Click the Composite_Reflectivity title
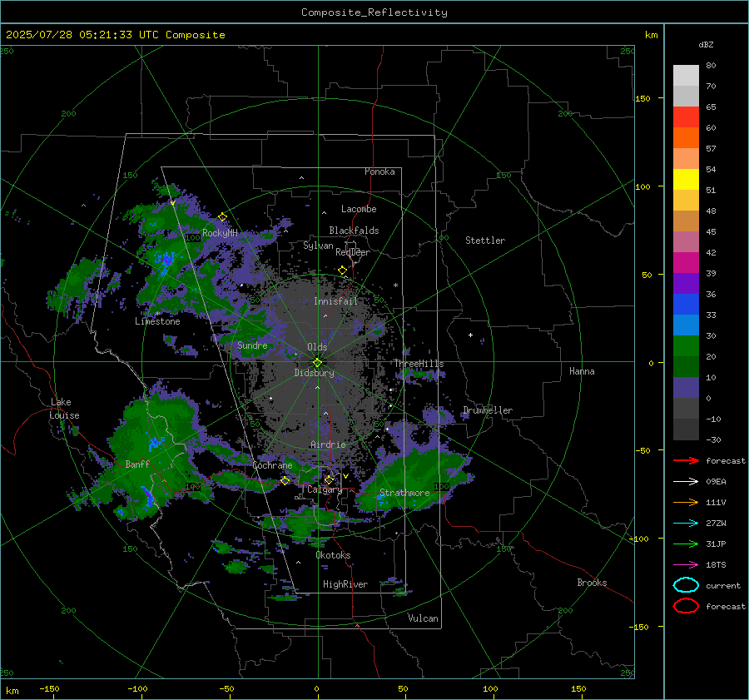This screenshot has height=700, width=749. coord(374,12)
